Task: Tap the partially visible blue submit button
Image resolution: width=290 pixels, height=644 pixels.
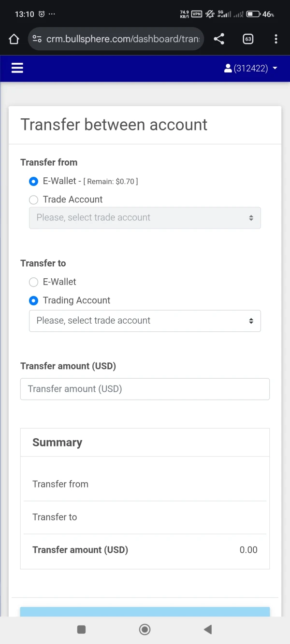Action: pyautogui.click(x=145, y=612)
